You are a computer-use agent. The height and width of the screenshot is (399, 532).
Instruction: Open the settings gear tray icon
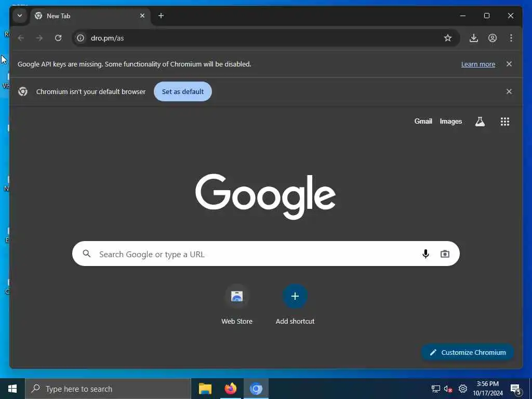pyautogui.click(x=463, y=389)
